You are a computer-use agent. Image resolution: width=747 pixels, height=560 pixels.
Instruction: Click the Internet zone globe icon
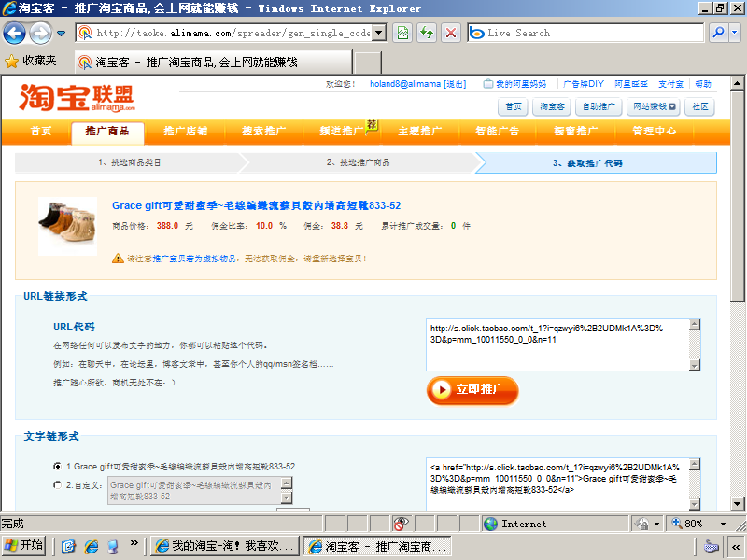(491, 524)
